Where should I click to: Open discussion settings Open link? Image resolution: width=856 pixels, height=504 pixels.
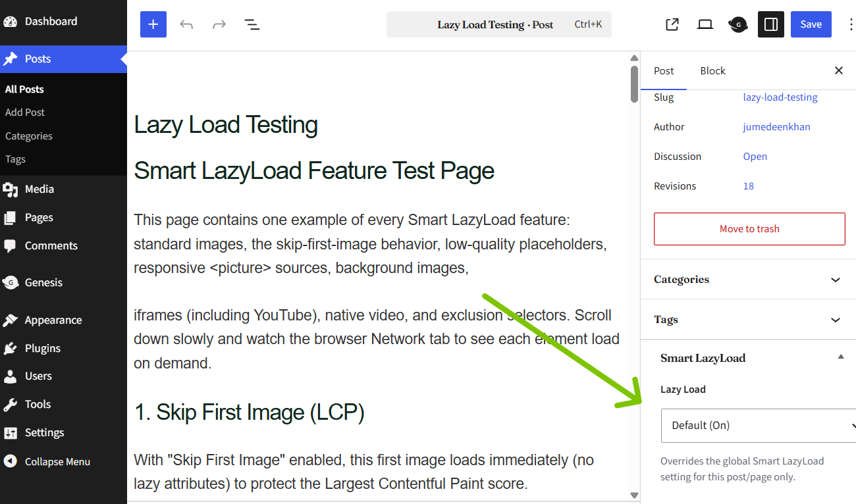coord(755,157)
